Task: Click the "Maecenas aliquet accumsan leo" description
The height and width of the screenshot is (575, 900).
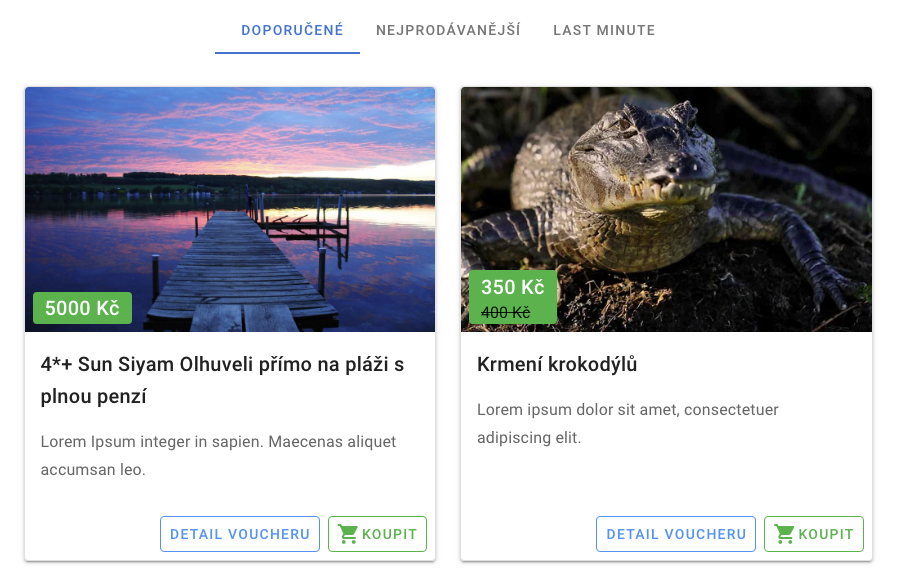Action: click(218, 455)
